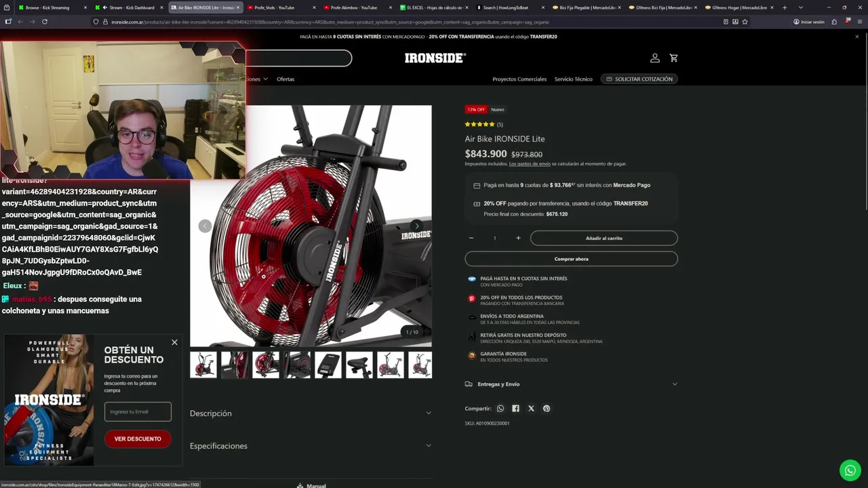The width and height of the screenshot is (868, 488).
Task: Open browser sidebar toggle icon
Action: [x=8, y=22]
